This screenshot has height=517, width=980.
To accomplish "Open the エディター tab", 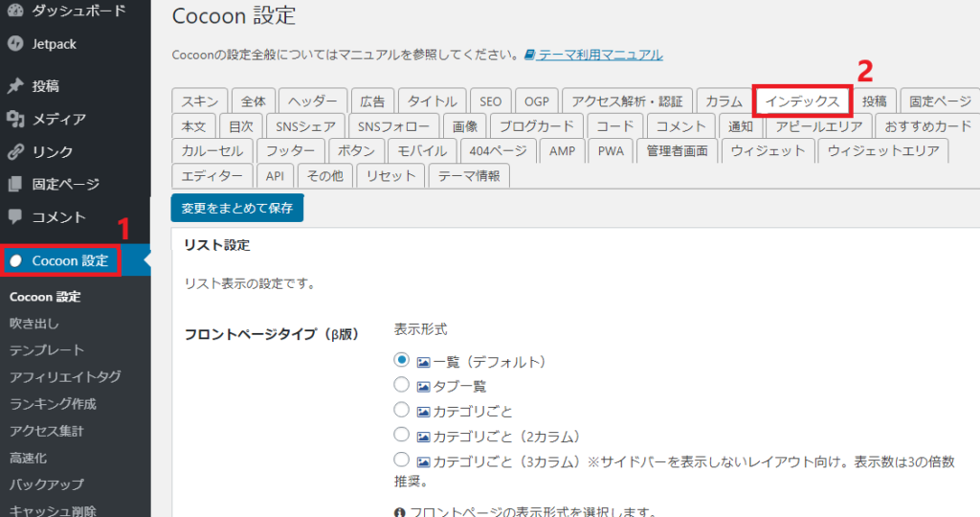I will pos(212,175).
